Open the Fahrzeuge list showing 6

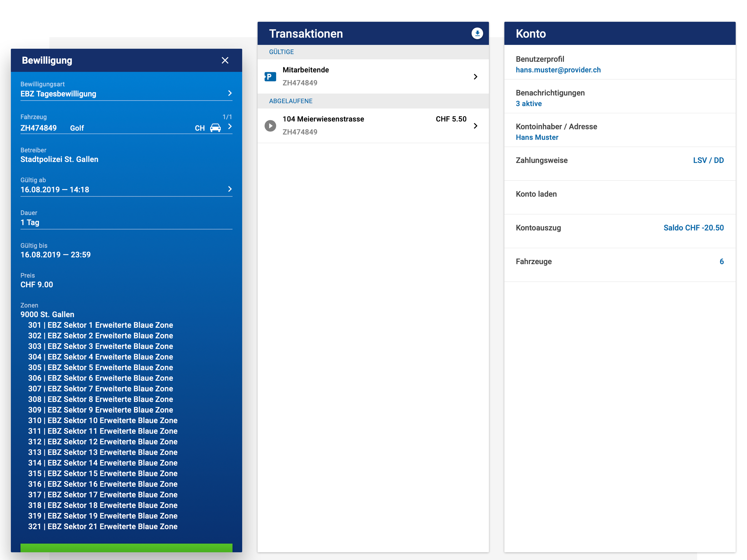tap(721, 262)
